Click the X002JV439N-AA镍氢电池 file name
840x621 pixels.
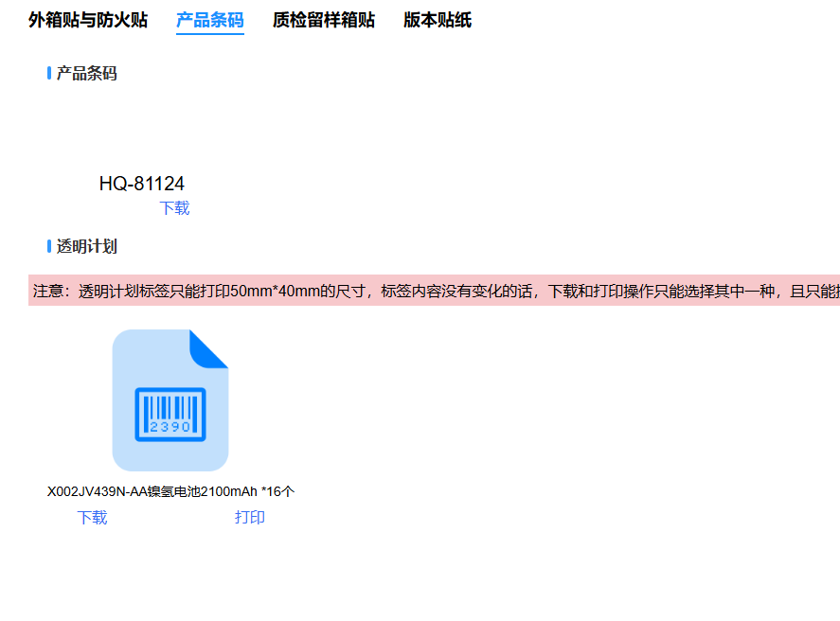(x=170, y=491)
